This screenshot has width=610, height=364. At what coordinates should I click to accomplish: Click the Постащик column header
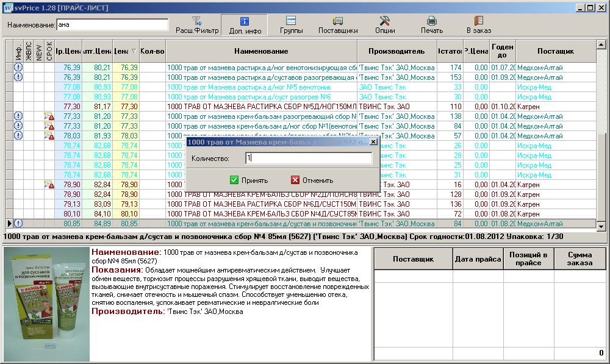pyautogui.click(x=556, y=51)
